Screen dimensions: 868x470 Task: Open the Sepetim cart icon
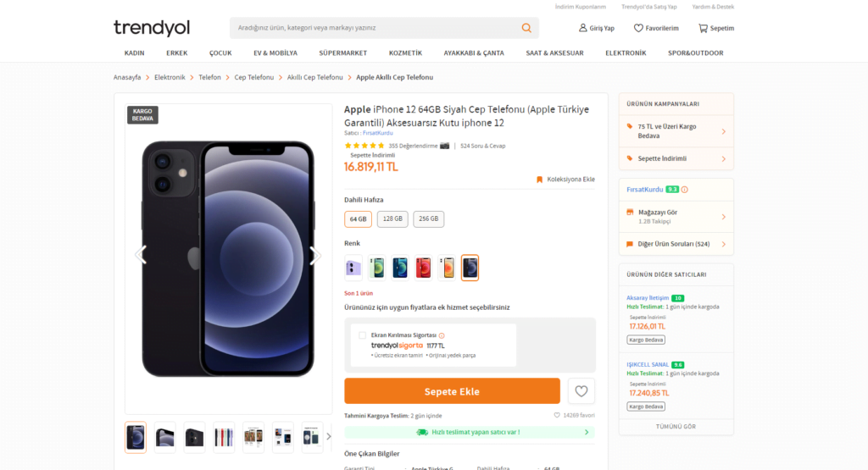tap(703, 28)
